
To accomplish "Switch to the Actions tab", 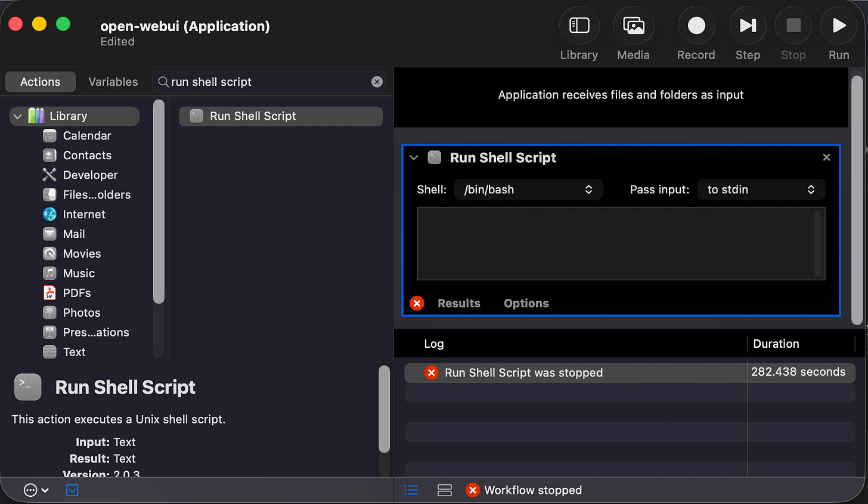I will [41, 82].
